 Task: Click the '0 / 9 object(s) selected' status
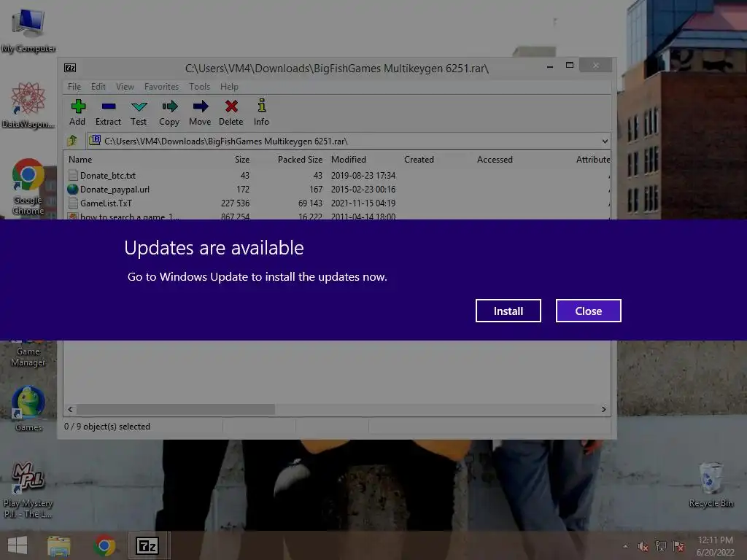click(x=107, y=427)
